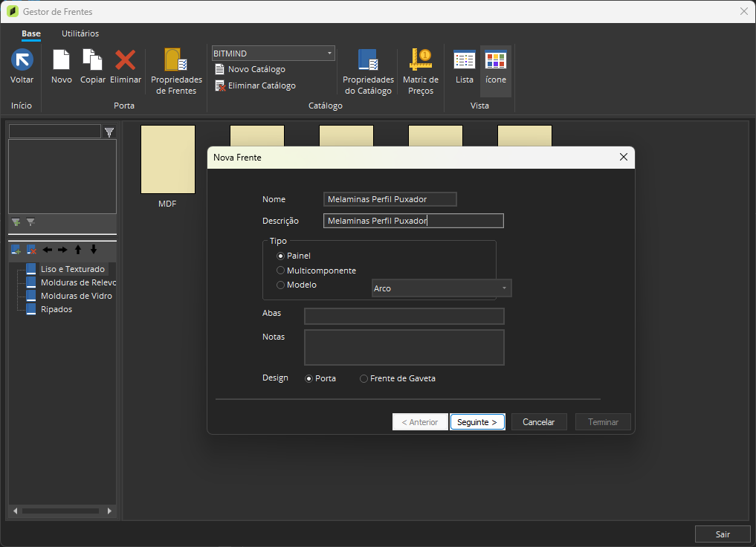Click the left arrow in the tree toolbar
Image resolution: width=756 pixels, height=547 pixels.
(x=48, y=250)
